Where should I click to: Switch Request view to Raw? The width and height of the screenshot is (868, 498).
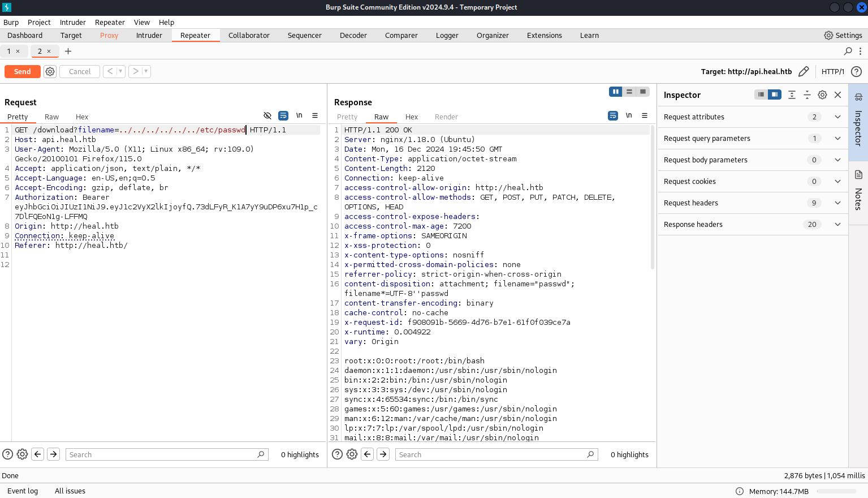51,117
